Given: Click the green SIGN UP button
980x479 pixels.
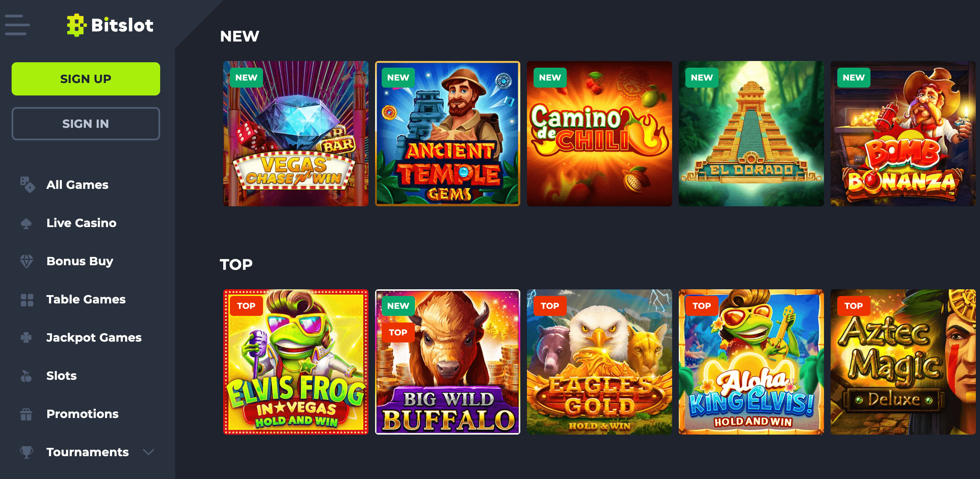Looking at the screenshot, I should 86,79.
